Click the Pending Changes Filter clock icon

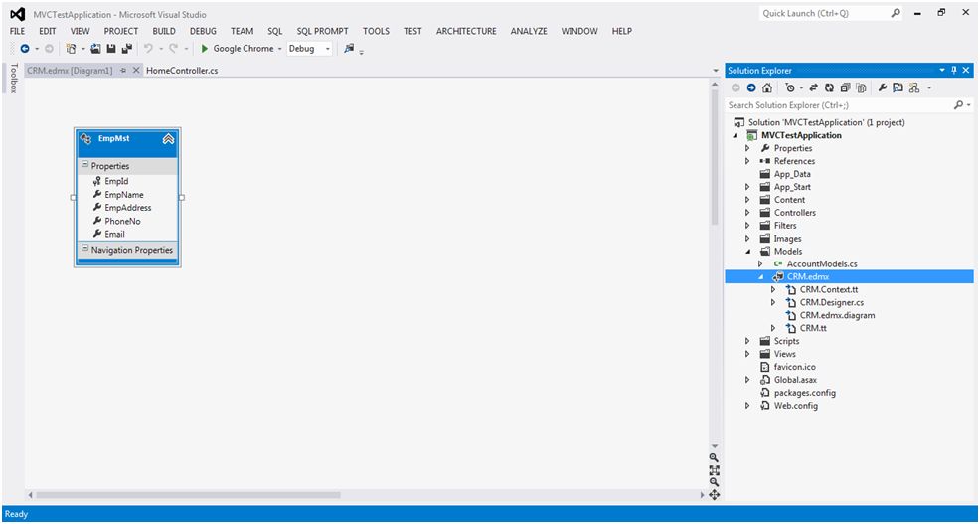click(x=790, y=88)
